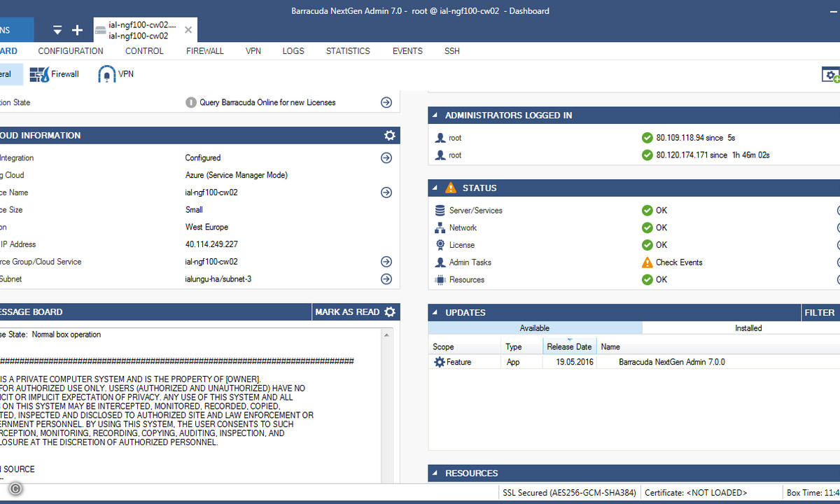Switch to the FIREWALL main tab

click(x=205, y=51)
